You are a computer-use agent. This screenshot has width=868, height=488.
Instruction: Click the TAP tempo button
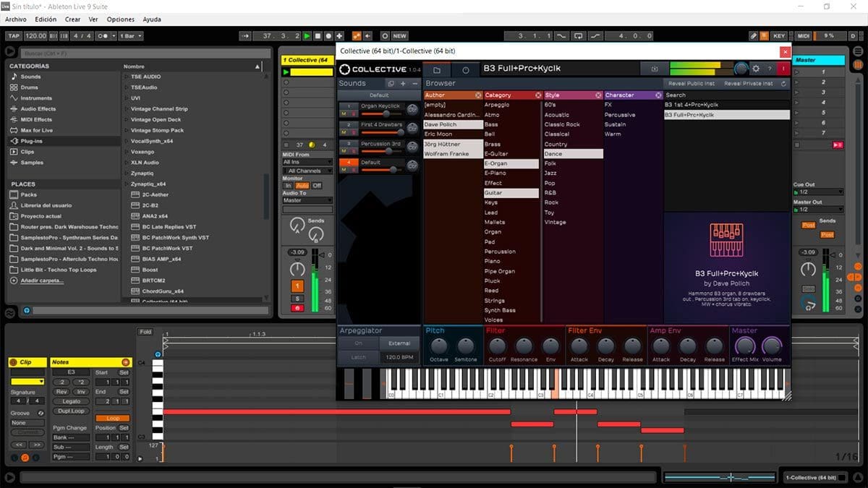[14, 35]
